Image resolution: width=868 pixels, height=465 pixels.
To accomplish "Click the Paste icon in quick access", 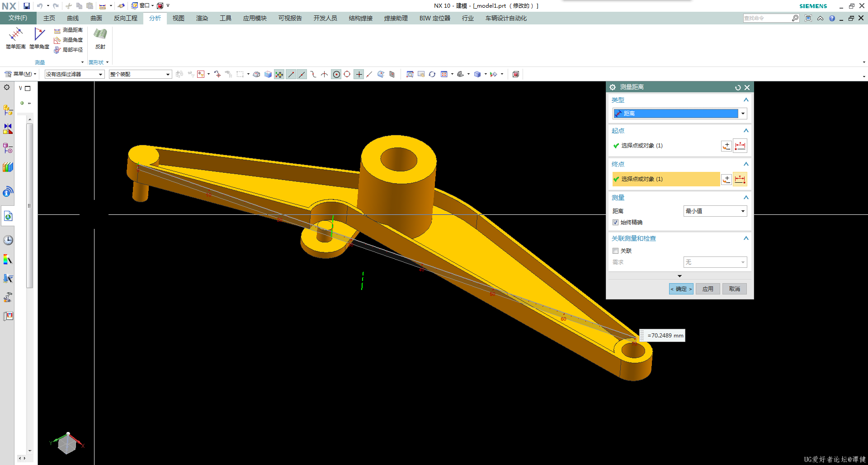I will click(90, 6).
